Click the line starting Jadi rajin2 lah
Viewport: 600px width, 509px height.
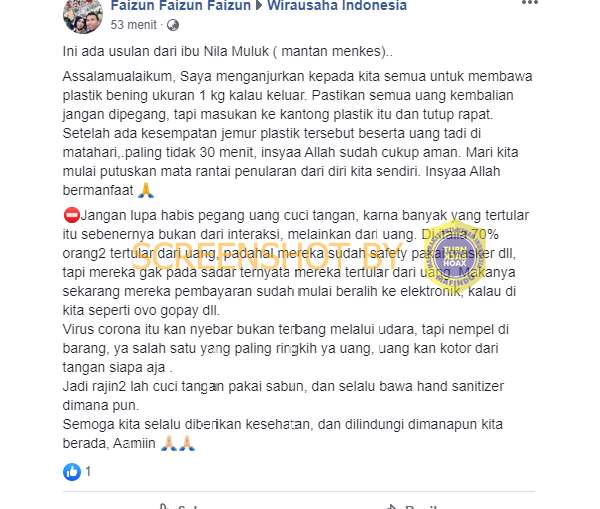click(283, 396)
